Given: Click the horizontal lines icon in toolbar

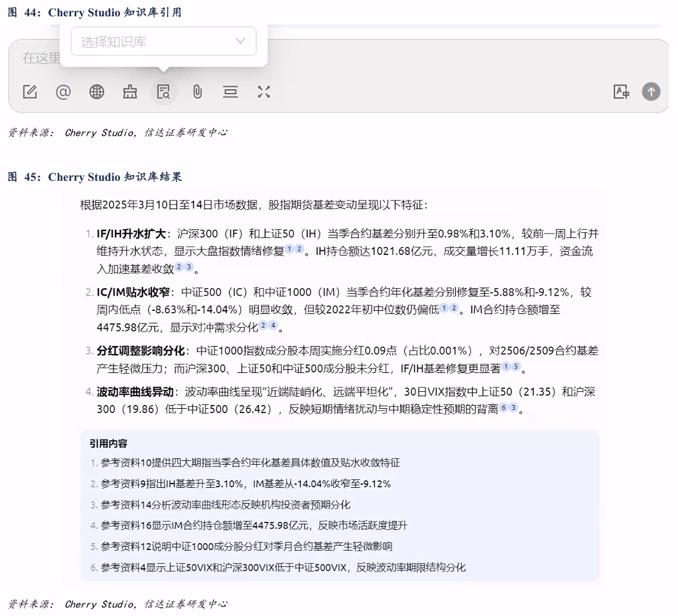Looking at the screenshot, I should 230,92.
